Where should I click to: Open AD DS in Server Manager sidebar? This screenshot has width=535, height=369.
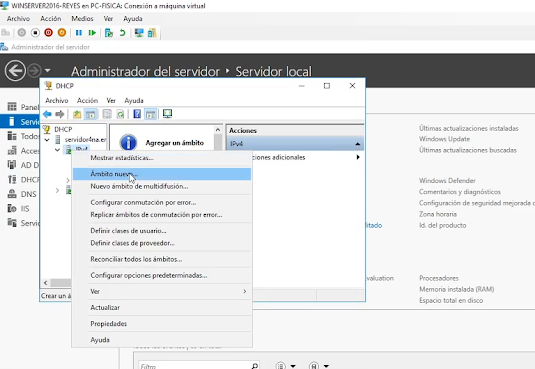tap(23, 165)
